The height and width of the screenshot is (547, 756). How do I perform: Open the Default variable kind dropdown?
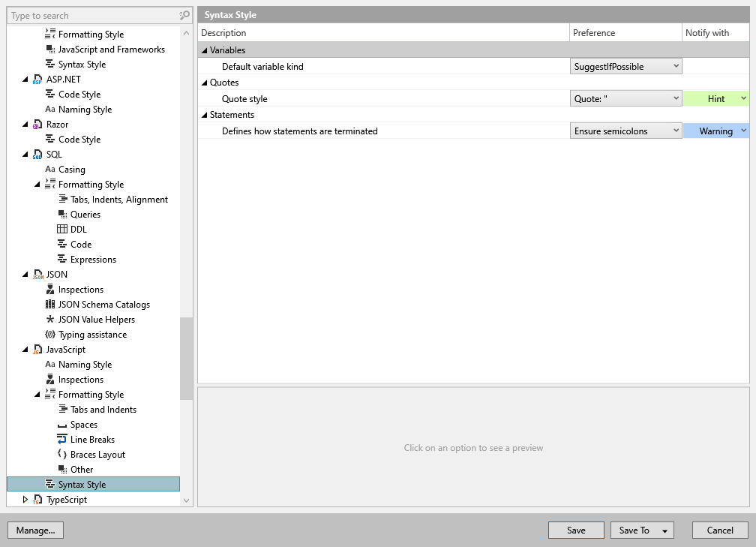tap(625, 67)
